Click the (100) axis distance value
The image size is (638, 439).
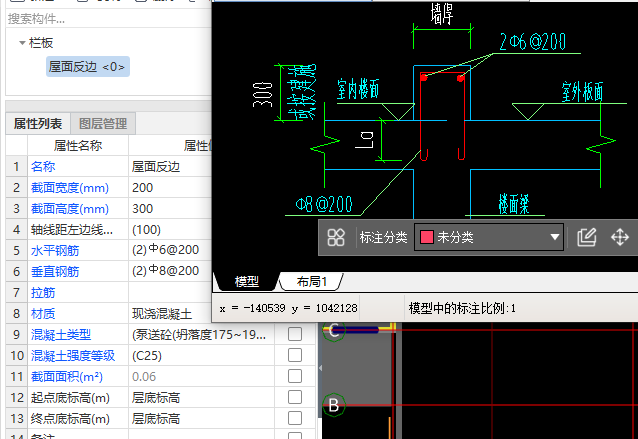(x=170, y=230)
